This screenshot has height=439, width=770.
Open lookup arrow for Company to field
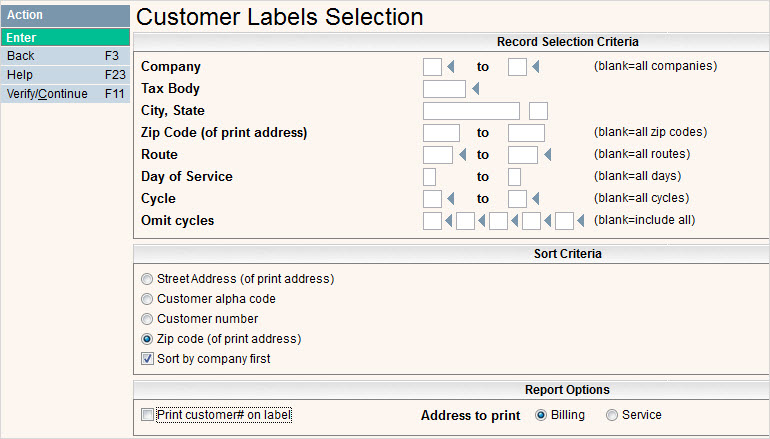click(536, 67)
